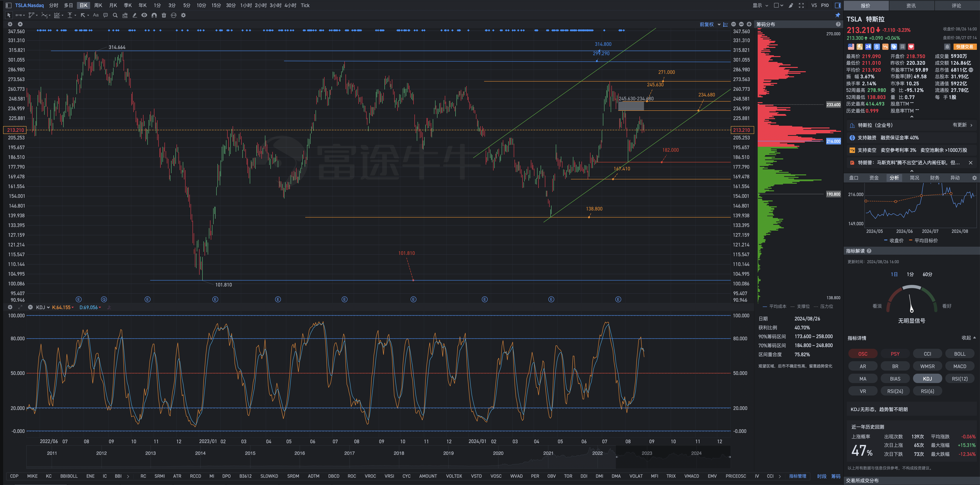Viewport: 980px width, 485px height.
Task: Delete drawings with the trash icon
Action: (x=164, y=15)
